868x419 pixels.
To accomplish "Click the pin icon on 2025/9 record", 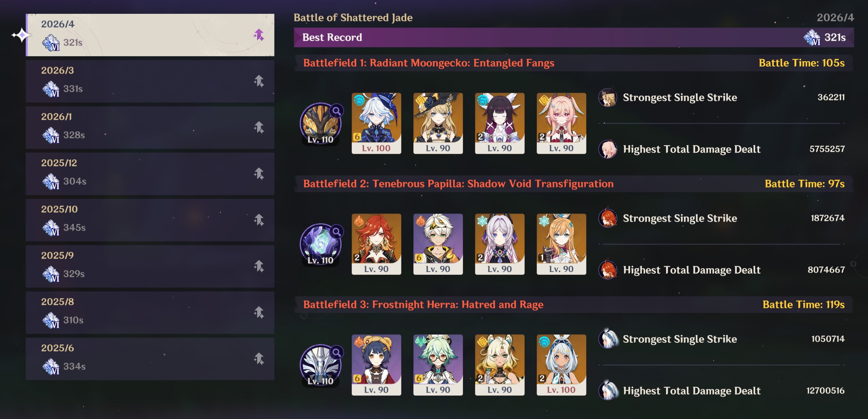I will coord(259,266).
